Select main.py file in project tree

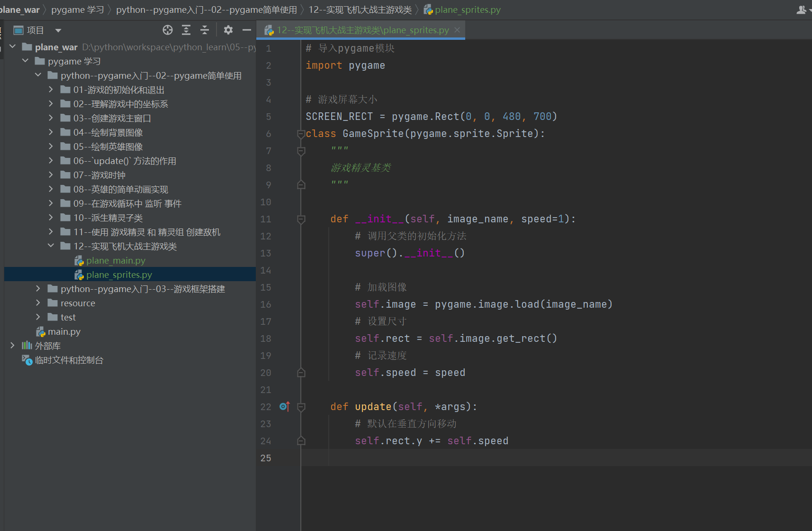pyautogui.click(x=64, y=331)
